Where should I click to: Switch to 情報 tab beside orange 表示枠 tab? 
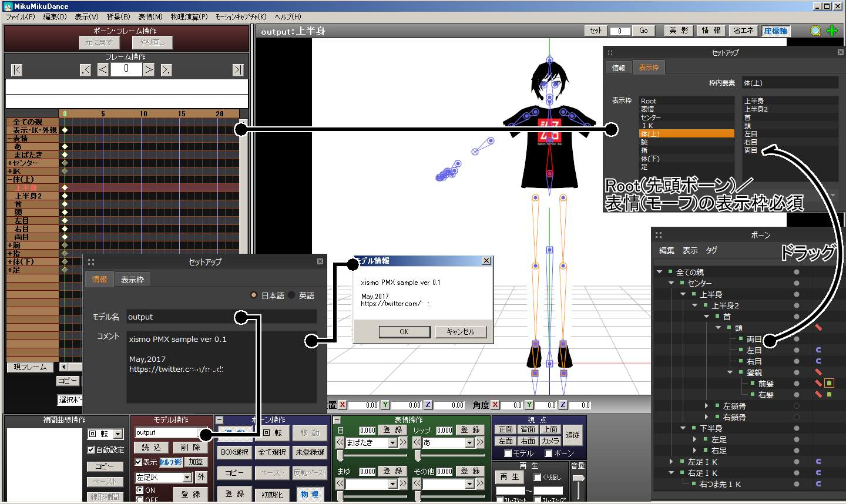pyautogui.click(x=619, y=68)
